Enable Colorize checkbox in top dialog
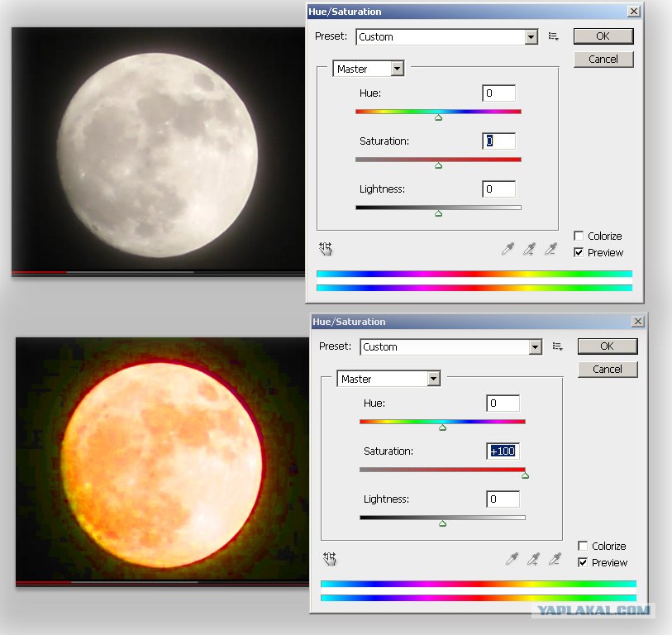The width and height of the screenshot is (672, 635). 579,236
